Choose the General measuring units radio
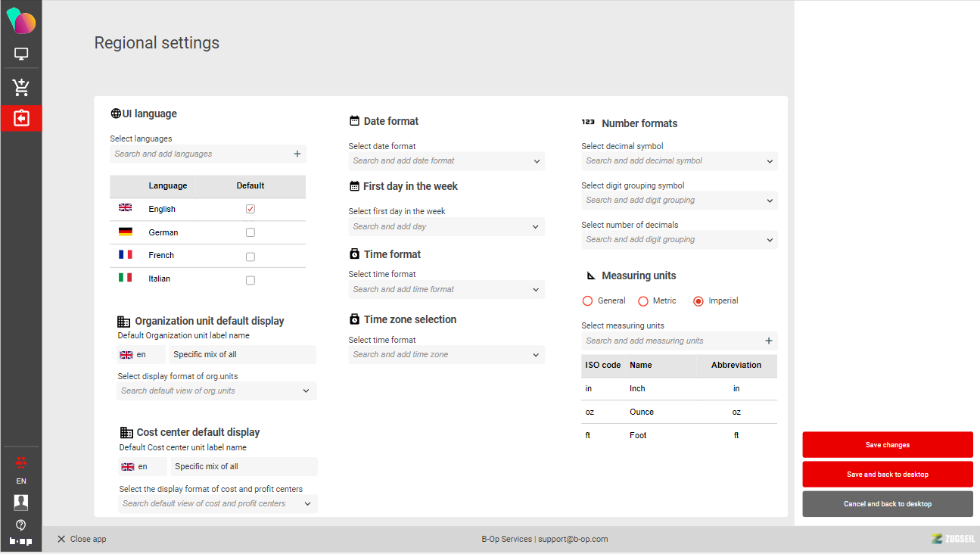The width and height of the screenshot is (980, 554). (587, 301)
